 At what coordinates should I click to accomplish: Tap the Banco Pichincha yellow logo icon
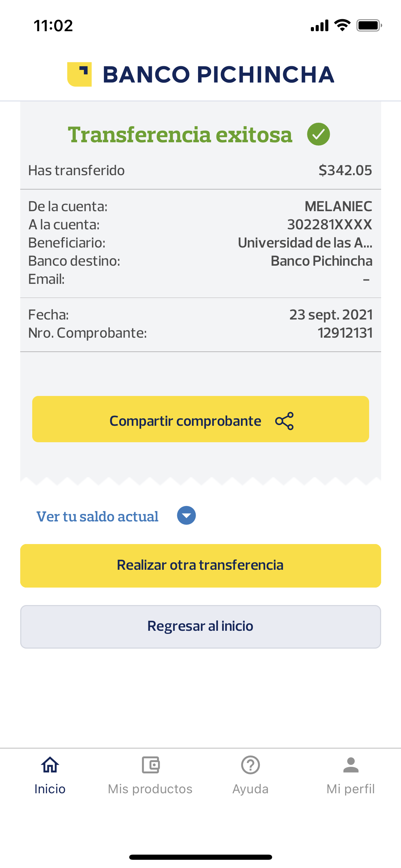[x=80, y=74]
